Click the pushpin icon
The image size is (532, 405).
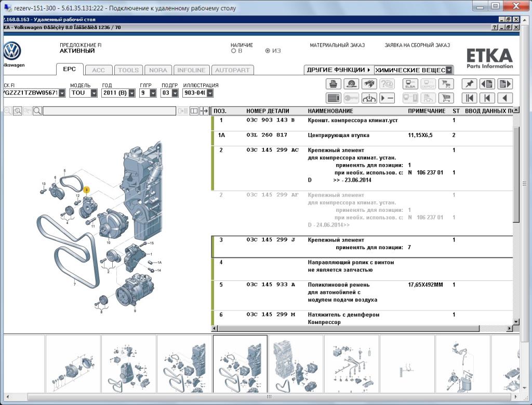[469, 84]
